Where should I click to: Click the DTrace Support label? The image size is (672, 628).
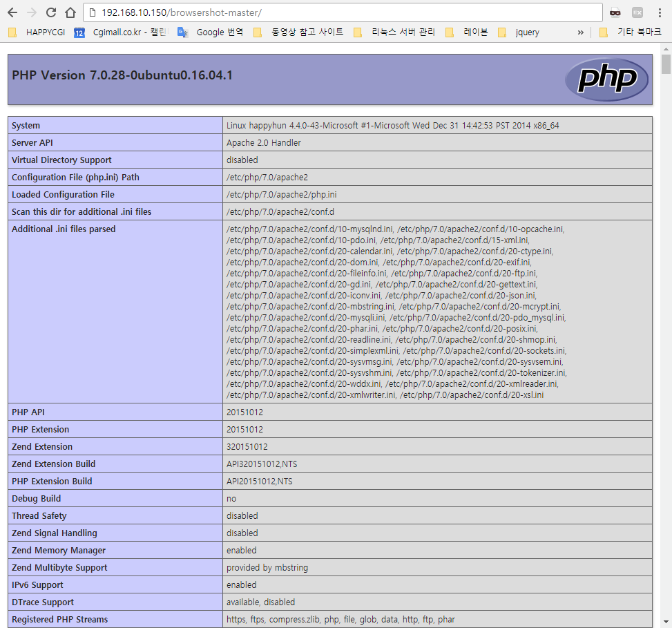[x=43, y=602]
